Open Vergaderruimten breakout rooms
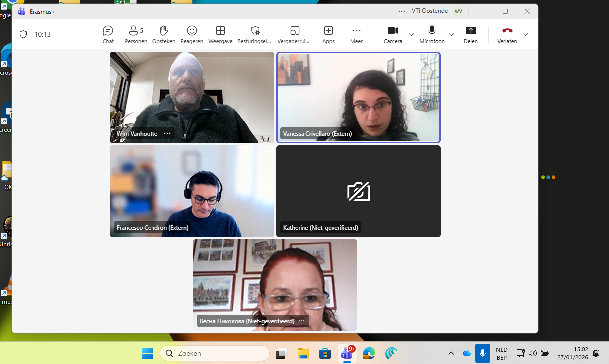609x364 pixels. pyautogui.click(x=294, y=34)
